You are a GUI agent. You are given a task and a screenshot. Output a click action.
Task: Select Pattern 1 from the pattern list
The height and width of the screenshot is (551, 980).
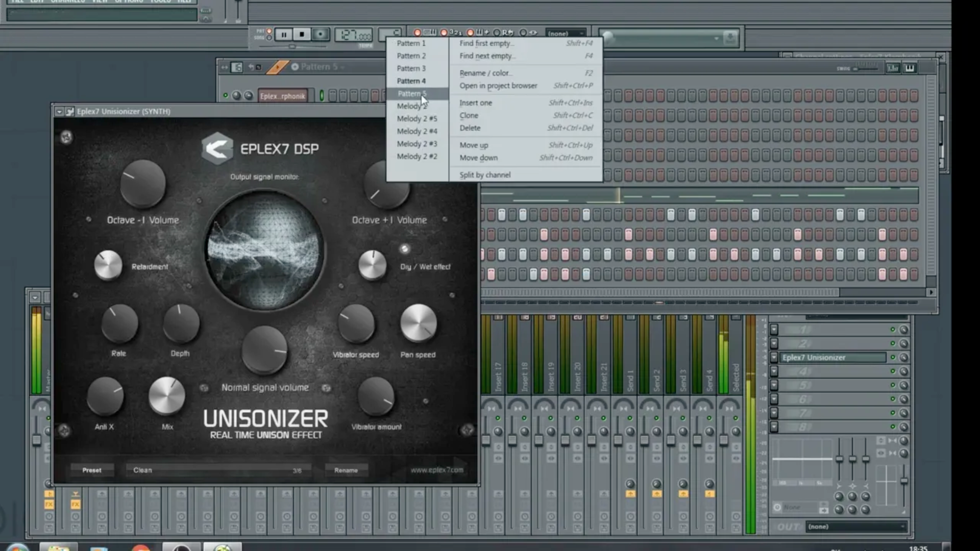pos(411,43)
